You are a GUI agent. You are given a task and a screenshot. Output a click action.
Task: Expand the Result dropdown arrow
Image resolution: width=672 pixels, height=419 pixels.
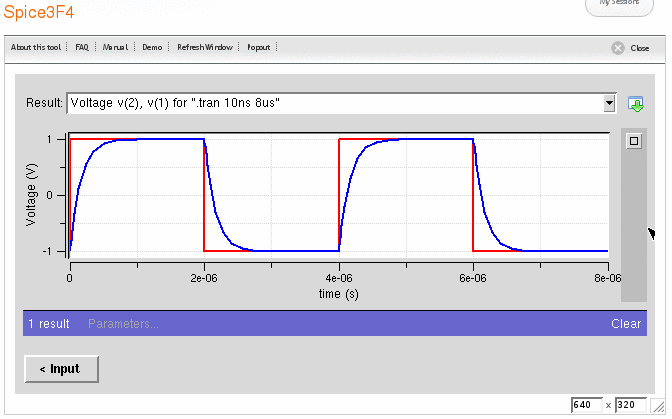[x=609, y=103]
